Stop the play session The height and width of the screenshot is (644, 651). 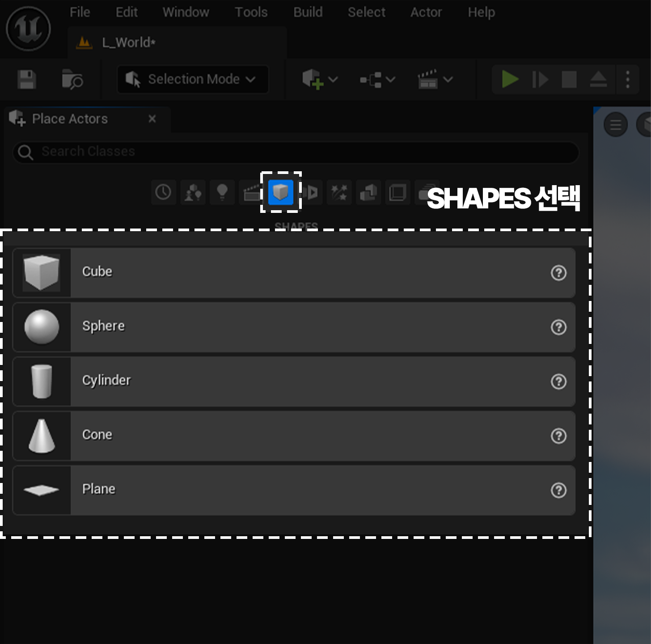[x=569, y=80]
